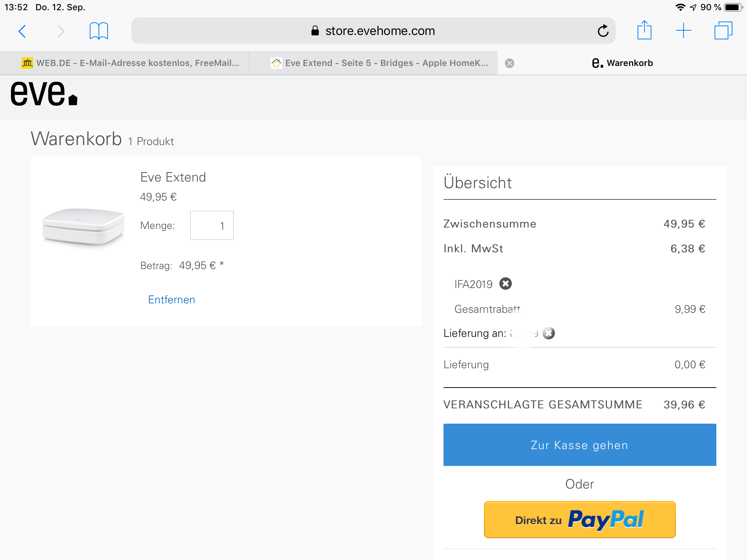The width and height of the screenshot is (747, 560).
Task: Select the Warenkorb tab
Action: [622, 63]
